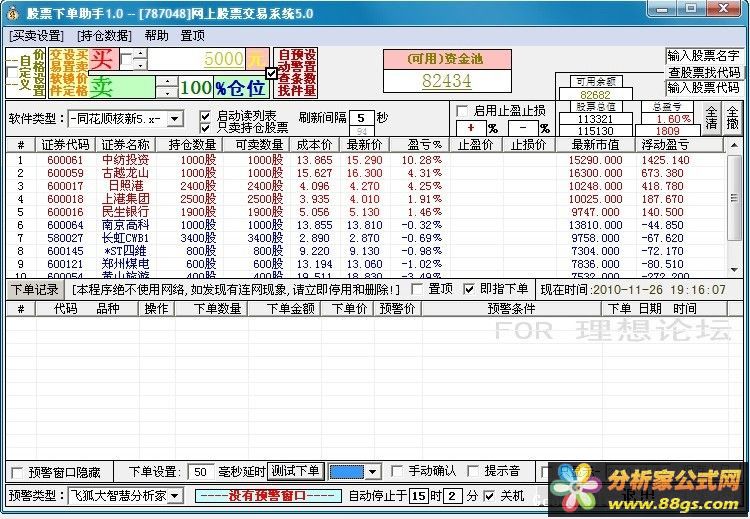
Task: Toggle 即指下单 checkbox
Action: (x=469, y=289)
